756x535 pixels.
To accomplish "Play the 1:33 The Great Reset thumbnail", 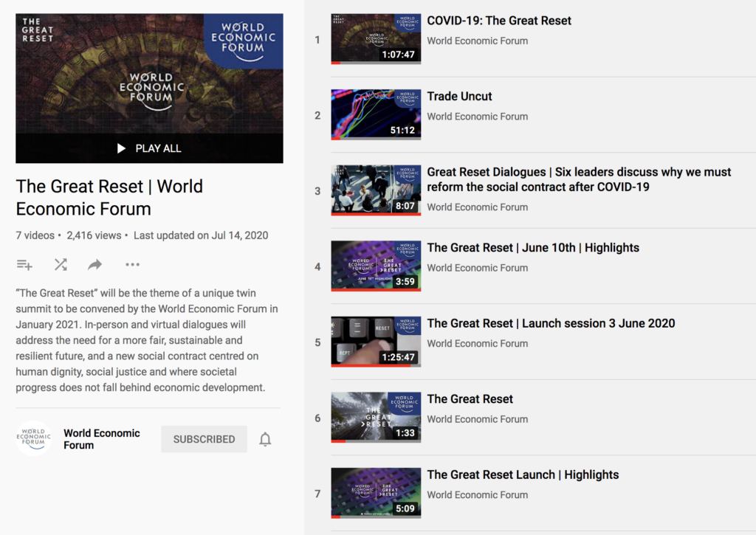I will pos(376,418).
